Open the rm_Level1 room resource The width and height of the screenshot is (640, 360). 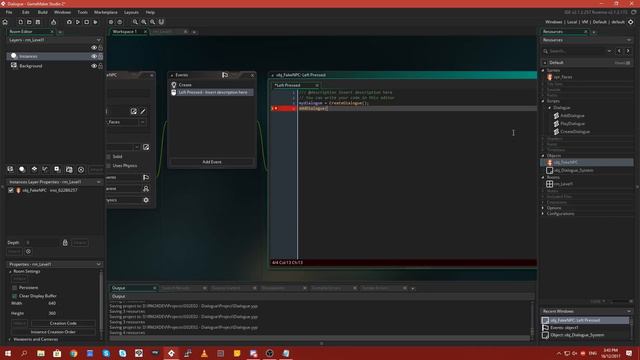(x=563, y=184)
